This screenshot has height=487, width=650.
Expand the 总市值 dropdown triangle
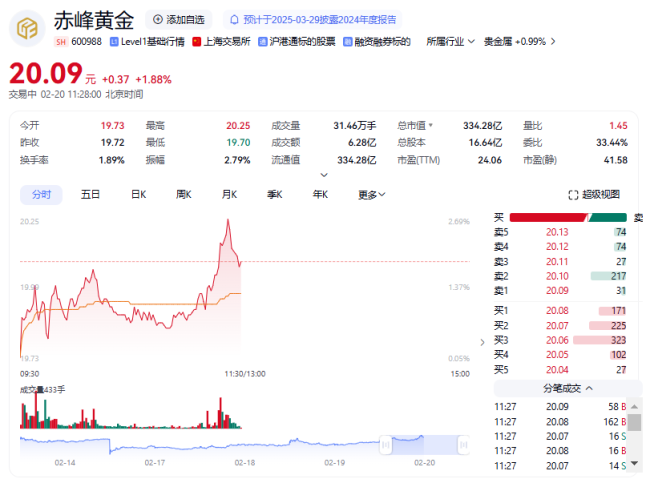(x=431, y=125)
